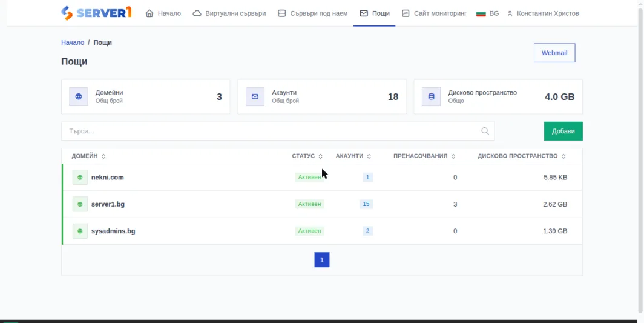Select the Пощи navigation tab
Image resolution: width=644 pixels, height=323 pixels.
tap(375, 13)
